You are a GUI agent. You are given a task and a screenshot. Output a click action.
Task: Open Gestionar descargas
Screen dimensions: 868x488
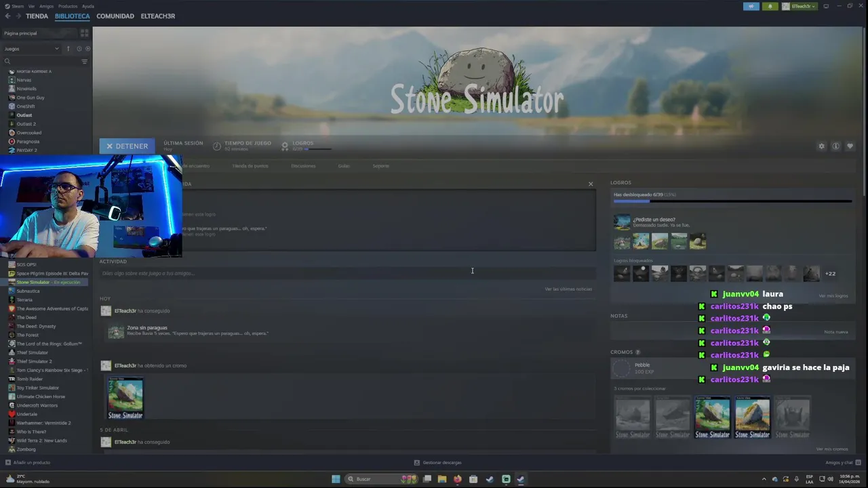[x=438, y=462]
